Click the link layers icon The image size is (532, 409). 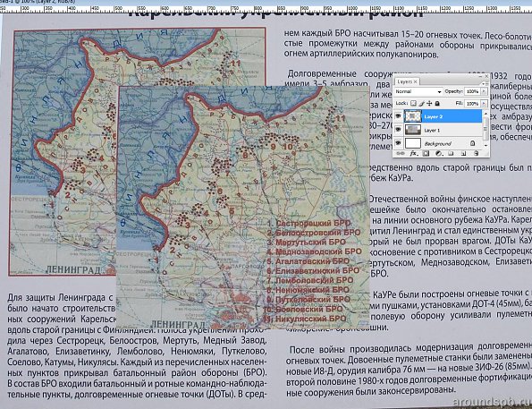pos(400,154)
